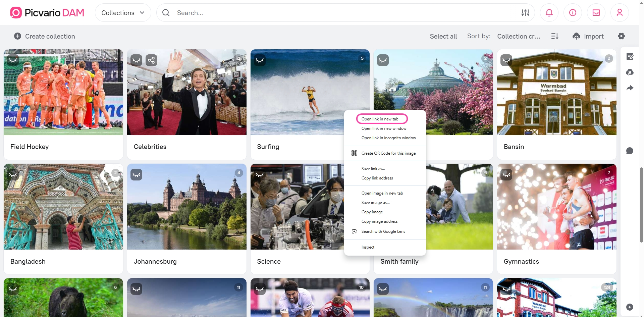Click the Create collection plus icon
This screenshot has width=644, height=317.
[17, 36]
